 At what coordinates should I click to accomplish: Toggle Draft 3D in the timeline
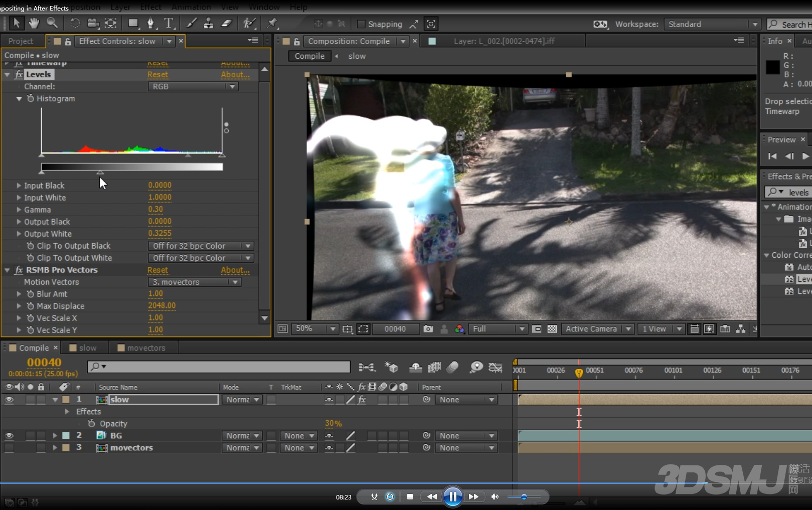tap(391, 368)
